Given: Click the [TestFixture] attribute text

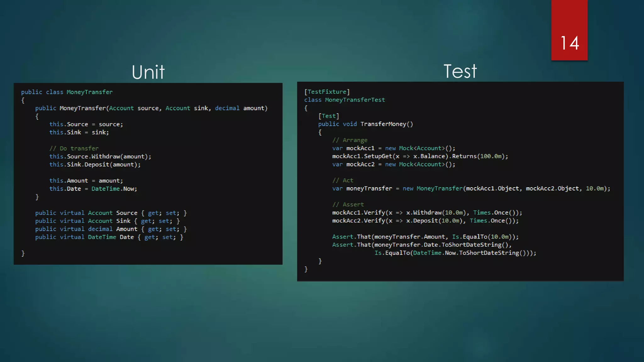Looking at the screenshot, I should [327, 92].
